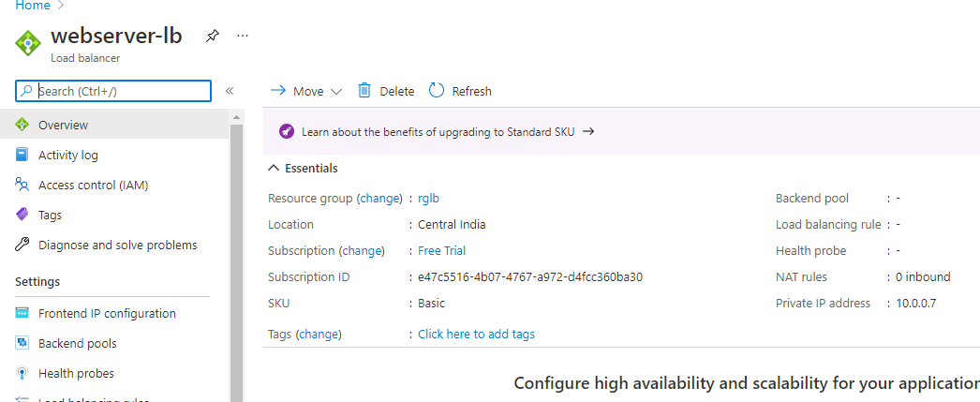Open the Move dropdown chevron
The height and width of the screenshot is (402, 980).
[335, 91]
